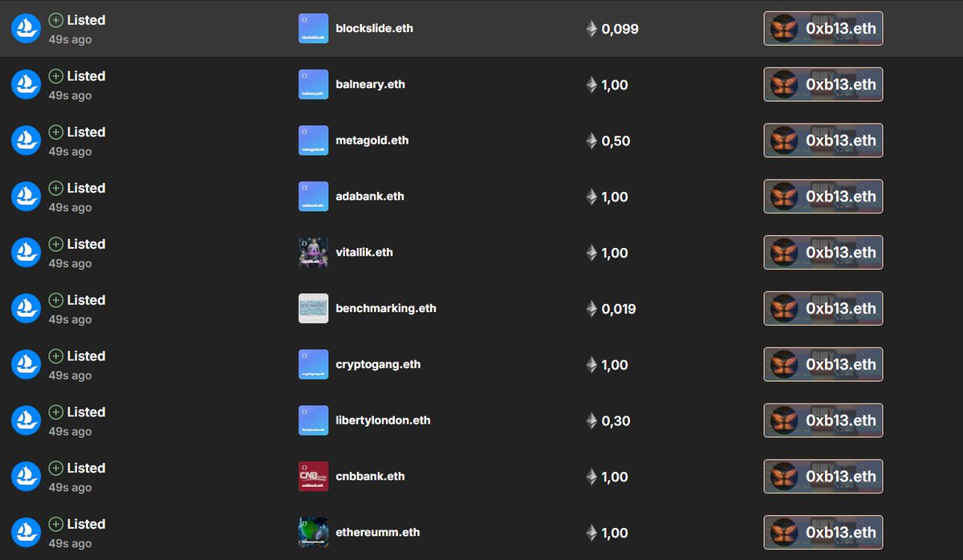Screen dimensions: 963x560
Task: Click 0xb13.eth seller badge in balneary.eth row
Action: (x=823, y=84)
